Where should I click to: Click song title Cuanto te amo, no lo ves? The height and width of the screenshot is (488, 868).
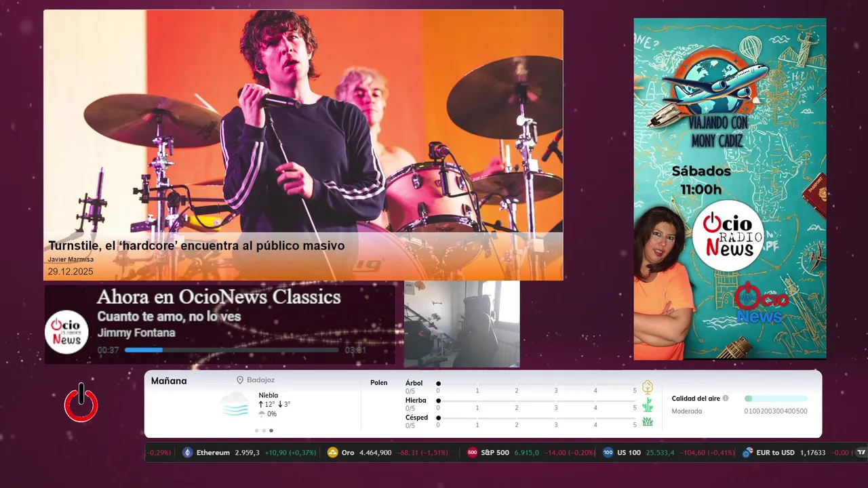pos(169,317)
